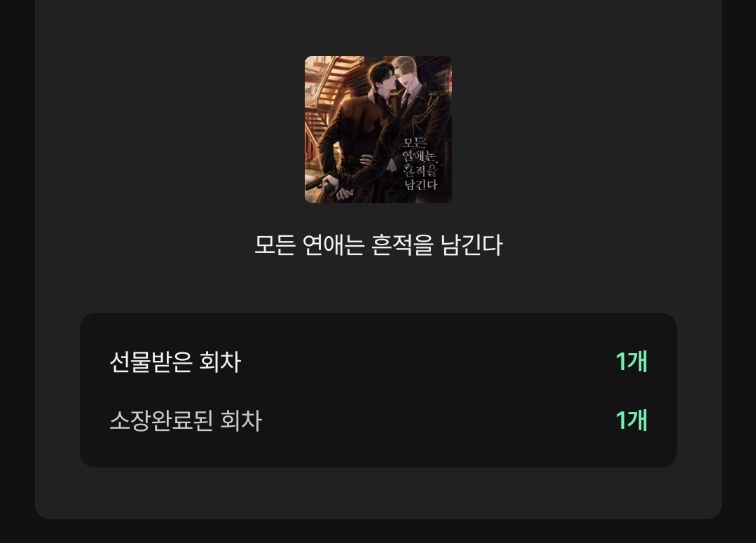
Task: Click the blank space between the two count rows
Action: point(378,391)
